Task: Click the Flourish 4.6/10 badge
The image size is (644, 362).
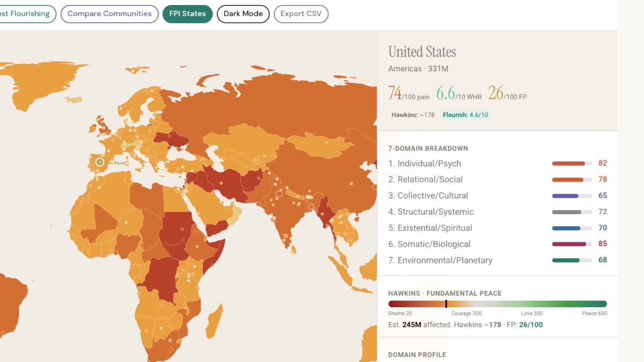Action: point(465,115)
